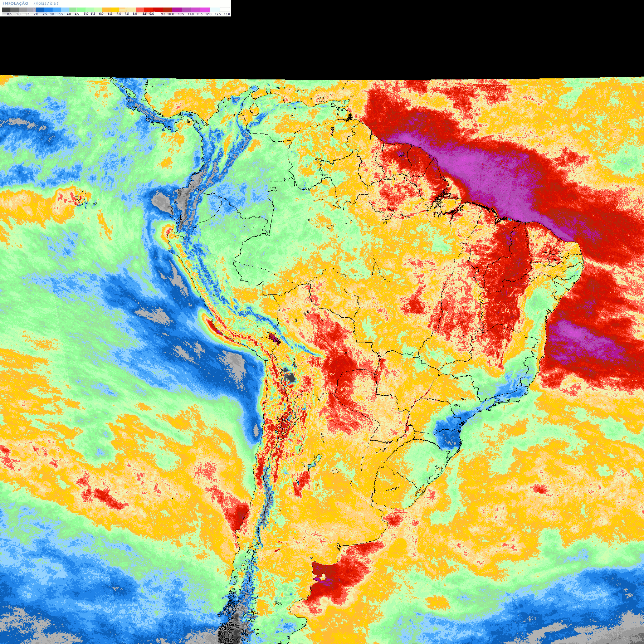Image resolution: width=644 pixels, height=644 pixels.
Task: Choose the dark purple swatch above 10.0
Action: click(x=177, y=10)
